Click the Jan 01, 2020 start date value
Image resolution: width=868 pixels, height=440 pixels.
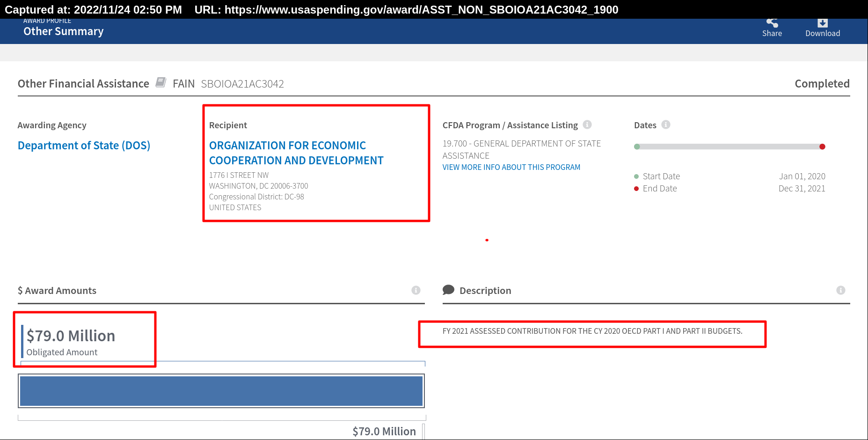pyautogui.click(x=802, y=176)
